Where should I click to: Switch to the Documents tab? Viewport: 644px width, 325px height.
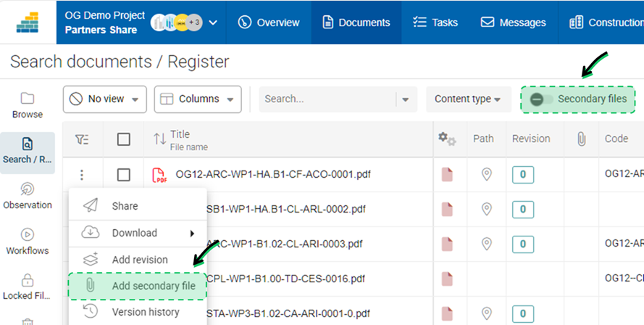click(x=356, y=22)
